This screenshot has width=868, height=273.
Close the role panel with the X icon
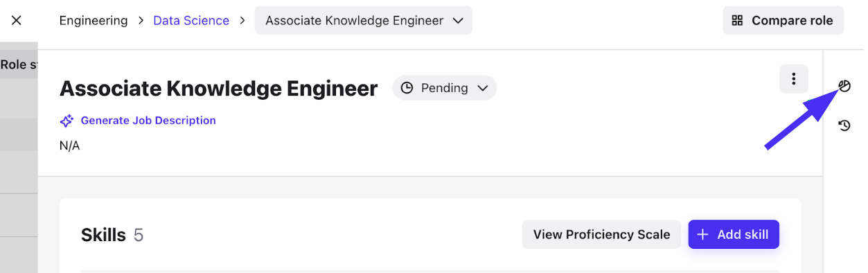pos(17,20)
